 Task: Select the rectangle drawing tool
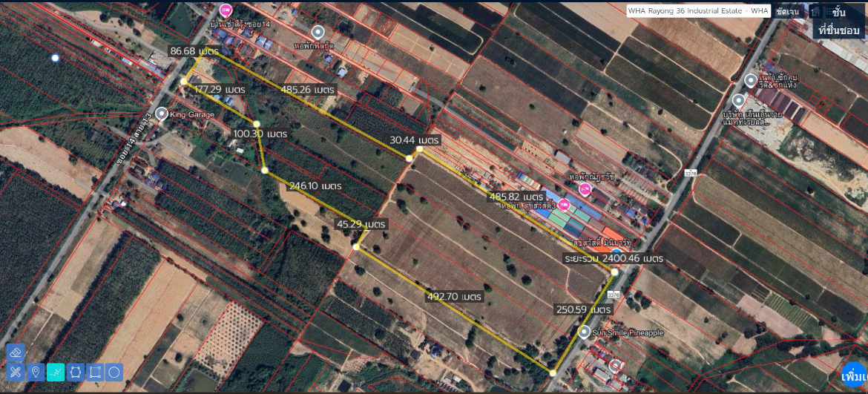pyautogui.click(x=94, y=372)
